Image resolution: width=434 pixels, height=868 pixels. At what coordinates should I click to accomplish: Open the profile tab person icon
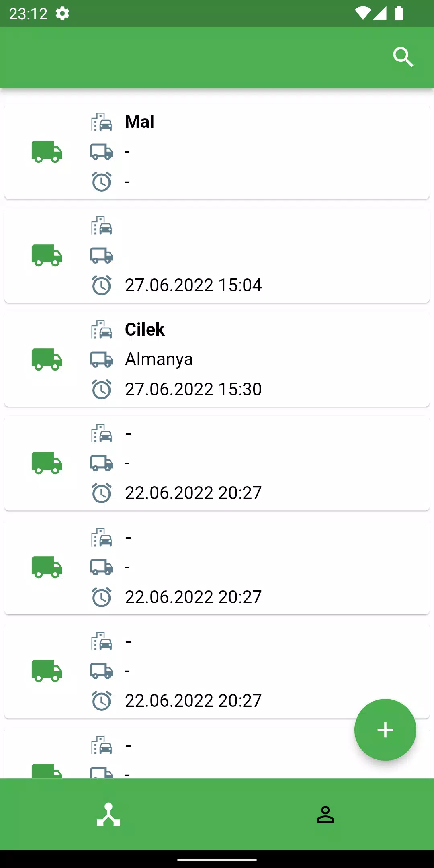click(325, 815)
